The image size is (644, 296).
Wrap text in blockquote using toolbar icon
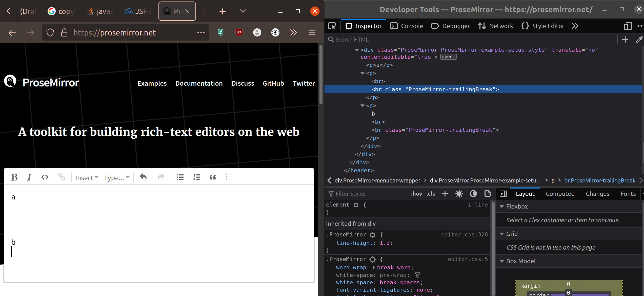213,177
